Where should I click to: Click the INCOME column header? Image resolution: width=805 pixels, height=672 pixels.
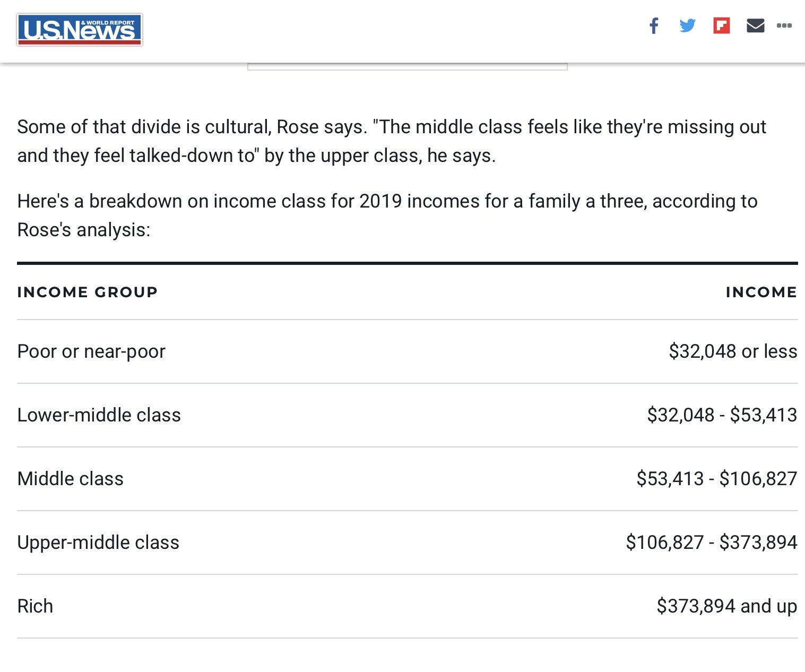(761, 292)
